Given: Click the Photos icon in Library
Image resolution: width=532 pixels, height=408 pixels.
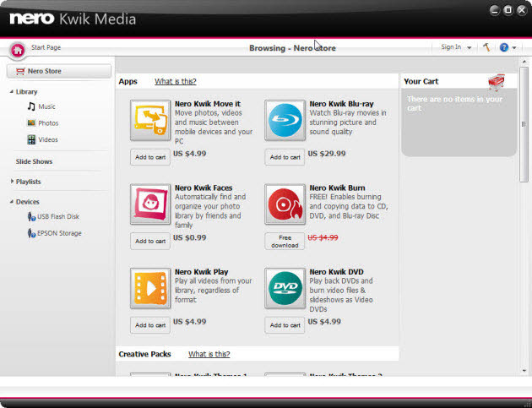Looking at the screenshot, I should pos(31,122).
